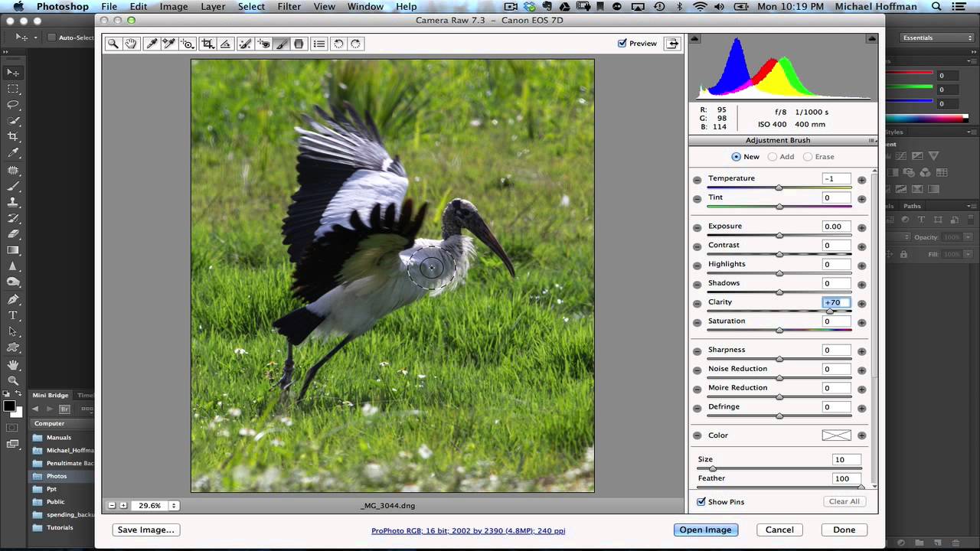Select the Zoom tool in Camera Raw toolbar

coord(113,44)
